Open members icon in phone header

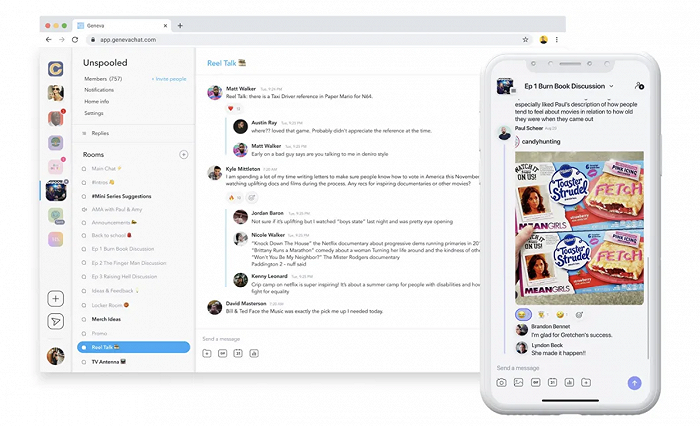639,86
